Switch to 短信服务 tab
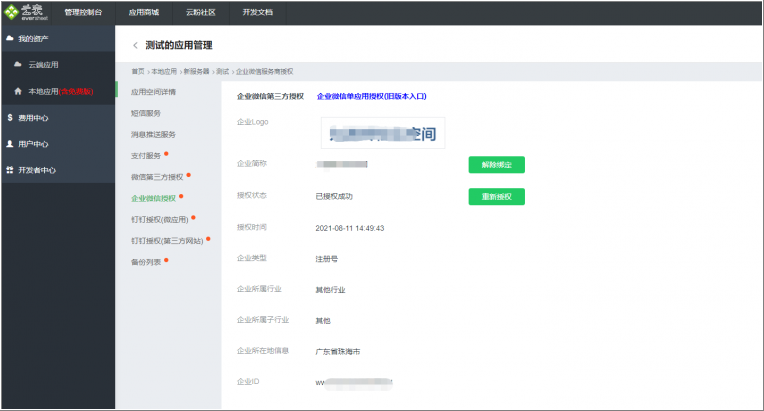764x411 pixels. pyautogui.click(x=146, y=113)
